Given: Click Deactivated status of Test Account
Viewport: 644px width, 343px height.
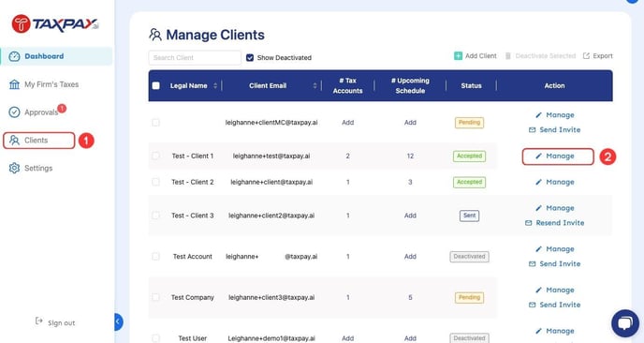Looking at the screenshot, I should click(x=469, y=256).
